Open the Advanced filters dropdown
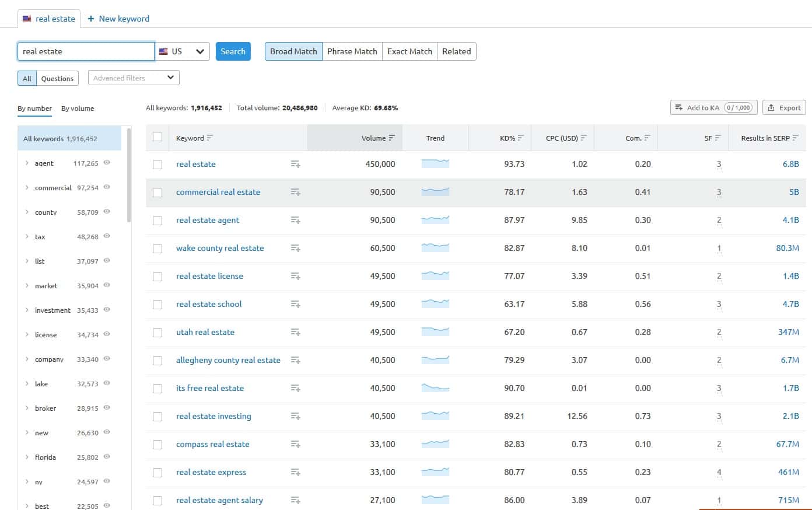This screenshot has height=510, width=812. (134, 78)
